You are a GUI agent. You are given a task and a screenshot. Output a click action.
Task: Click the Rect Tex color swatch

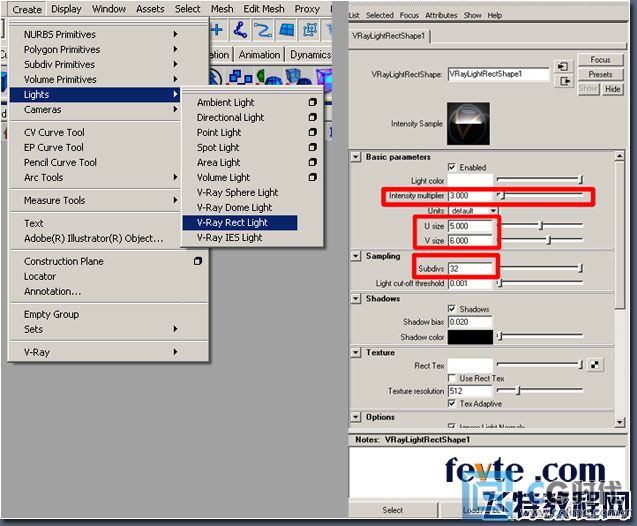(x=470, y=365)
